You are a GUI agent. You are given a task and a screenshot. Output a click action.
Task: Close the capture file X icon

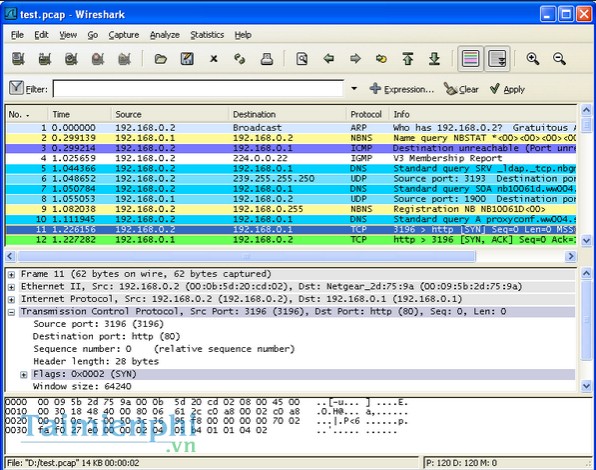[x=214, y=59]
